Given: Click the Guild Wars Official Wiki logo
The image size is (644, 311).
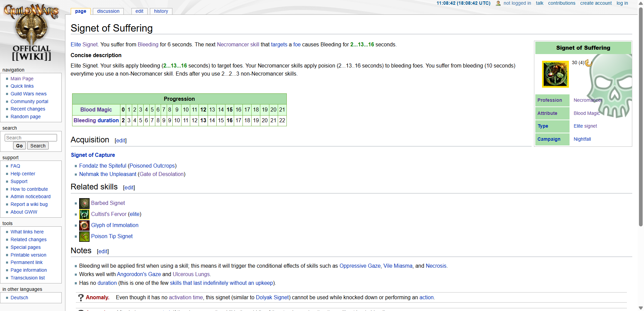Looking at the screenshot, I should (x=32, y=32).
